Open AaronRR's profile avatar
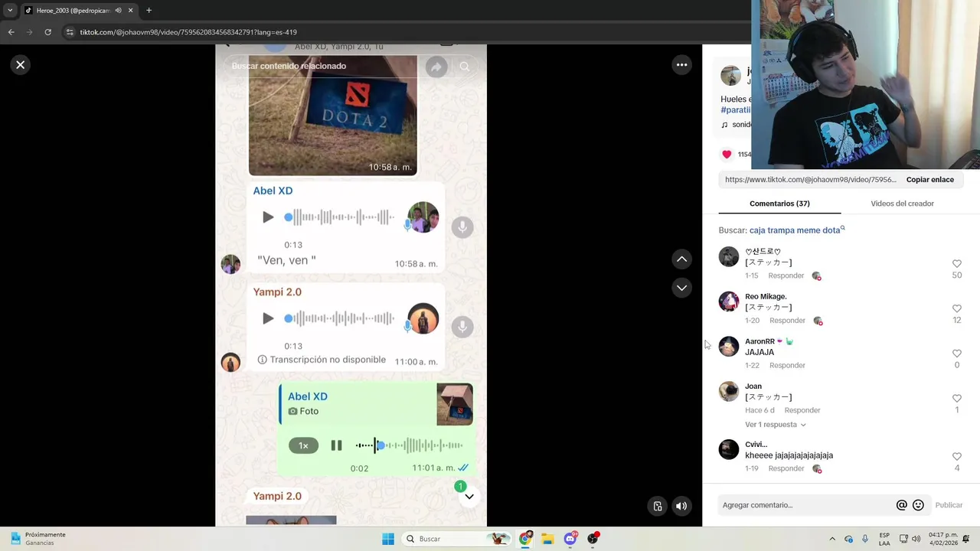980x551 pixels. pyautogui.click(x=729, y=347)
